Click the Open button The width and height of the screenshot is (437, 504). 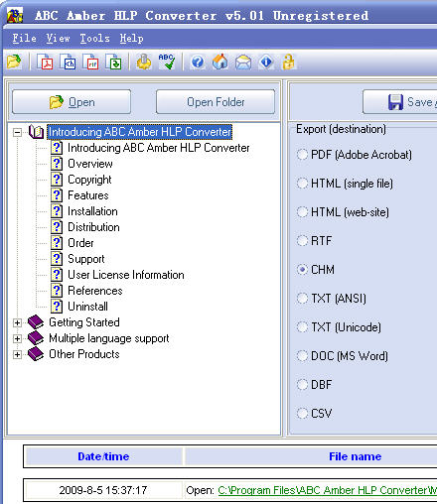(x=72, y=102)
